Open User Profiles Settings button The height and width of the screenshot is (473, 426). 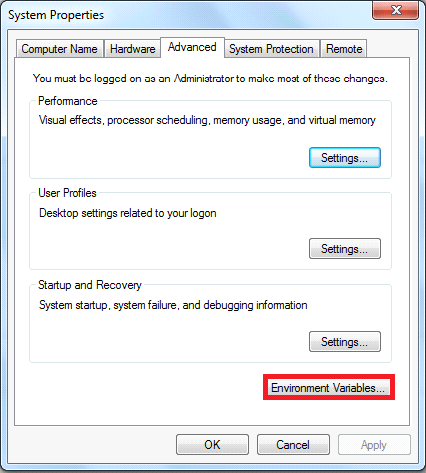tap(345, 249)
